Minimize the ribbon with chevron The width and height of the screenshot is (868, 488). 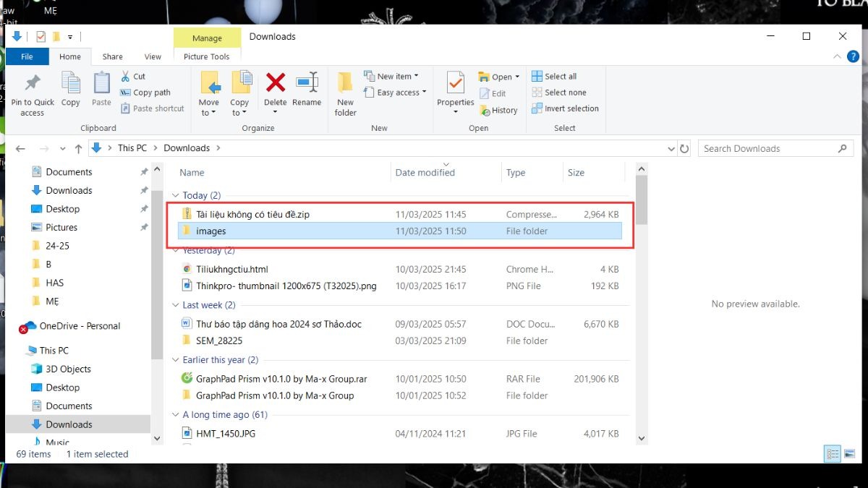coord(838,56)
